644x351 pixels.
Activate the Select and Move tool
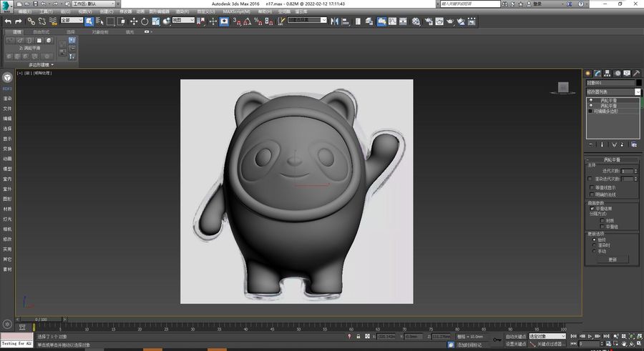(x=134, y=21)
